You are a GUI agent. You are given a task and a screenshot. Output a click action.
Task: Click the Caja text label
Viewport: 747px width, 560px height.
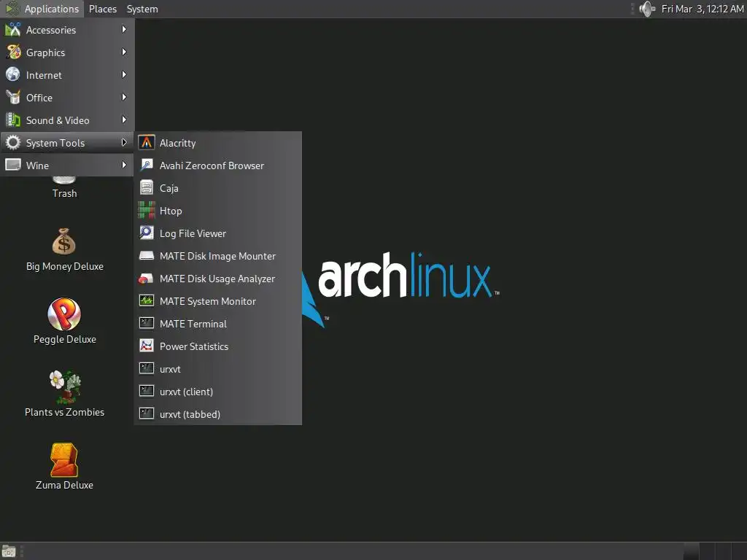point(169,188)
